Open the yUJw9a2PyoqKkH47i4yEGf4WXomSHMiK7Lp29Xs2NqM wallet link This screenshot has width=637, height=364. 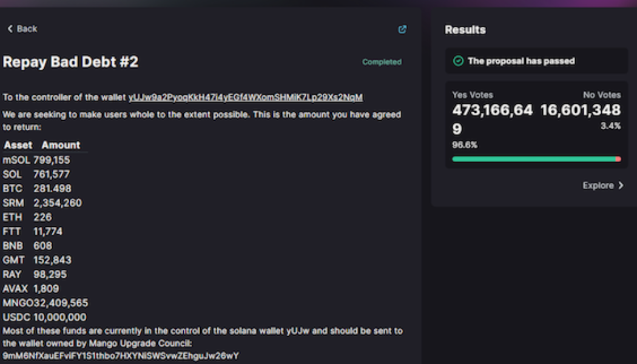click(x=246, y=97)
